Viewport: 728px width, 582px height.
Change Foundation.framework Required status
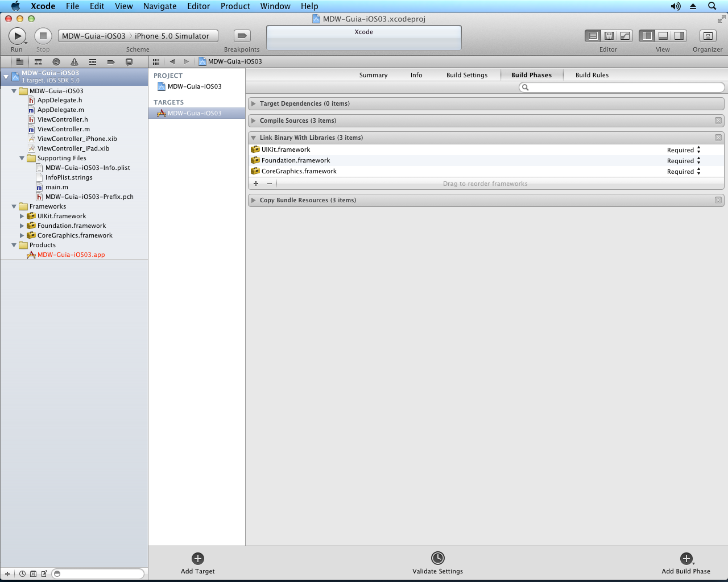pyautogui.click(x=684, y=161)
